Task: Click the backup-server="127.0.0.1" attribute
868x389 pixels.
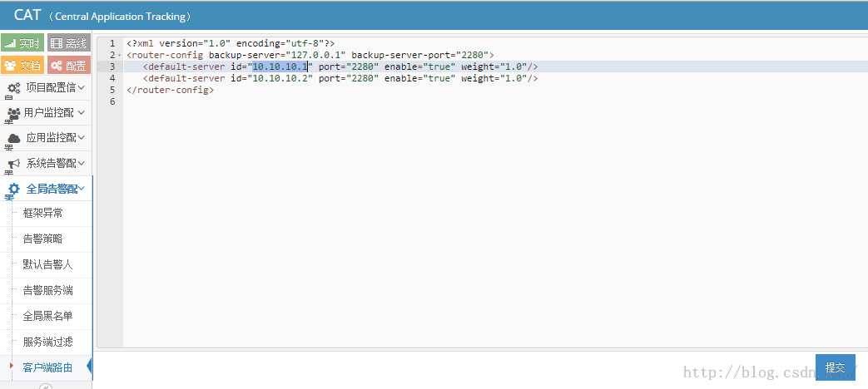Action: click(x=277, y=55)
